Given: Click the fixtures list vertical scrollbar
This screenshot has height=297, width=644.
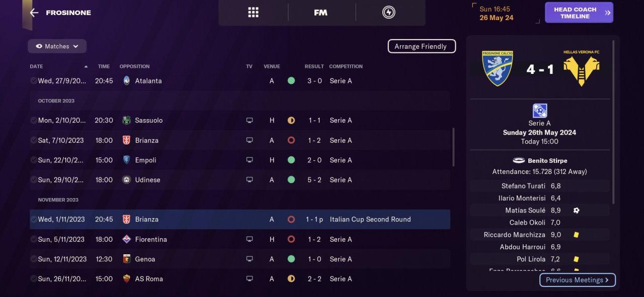Looking at the screenshot, I should pos(453,147).
